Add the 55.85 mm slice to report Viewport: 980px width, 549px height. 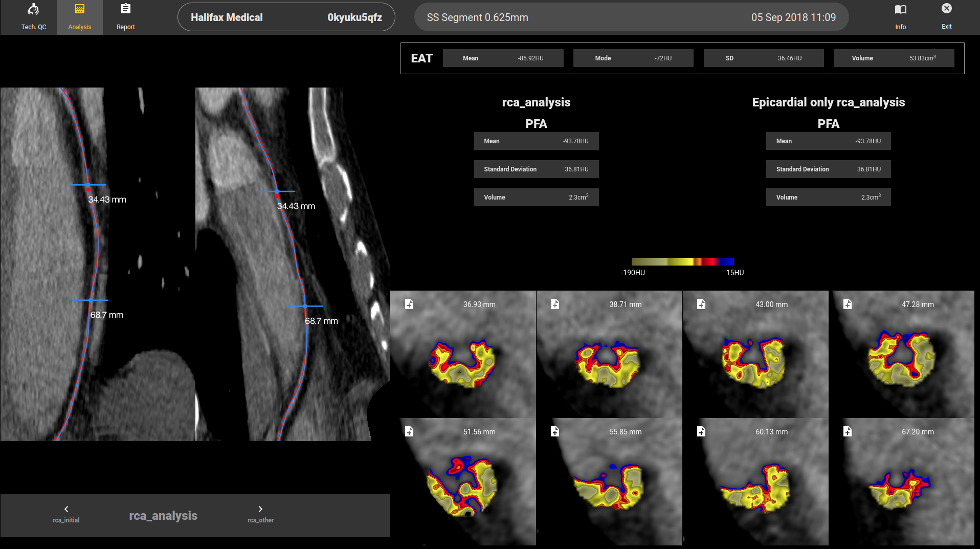555,432
